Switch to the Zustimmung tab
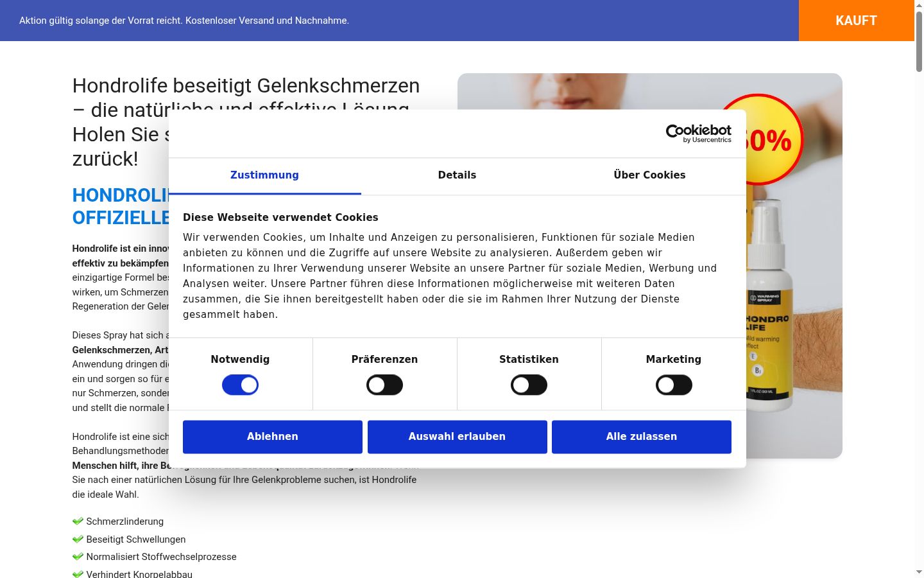The height and width of the screenshot is (578, 924). pos(264,175)
